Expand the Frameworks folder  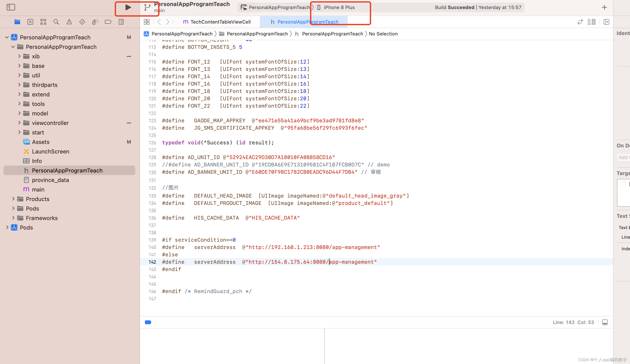(13, 218)
